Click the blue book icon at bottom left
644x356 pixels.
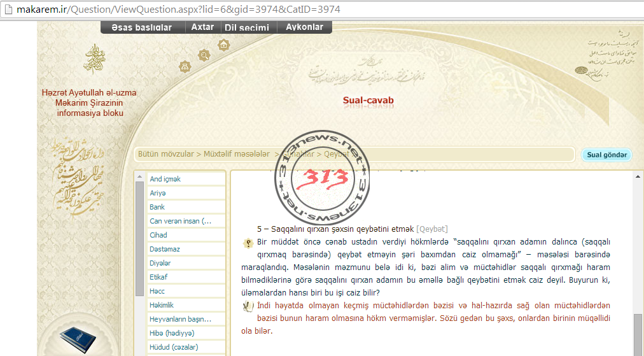[x=77, y=339]
